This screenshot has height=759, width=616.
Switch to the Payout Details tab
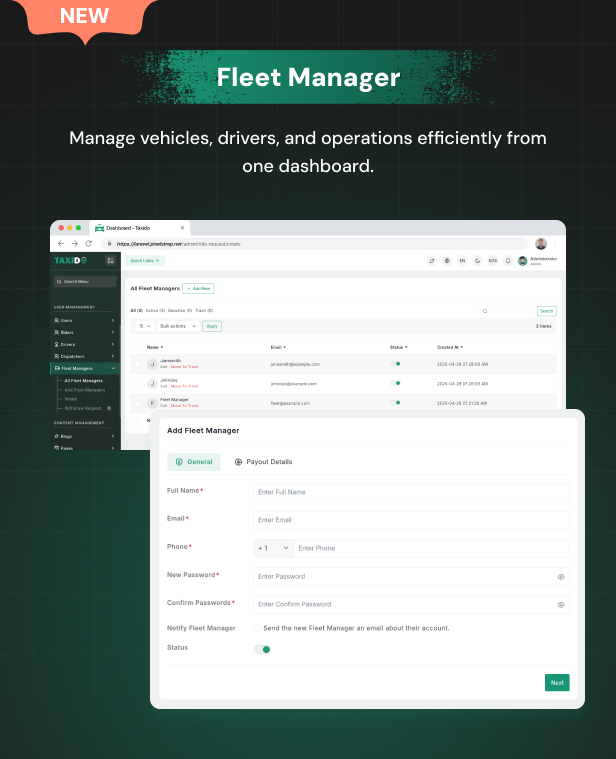tap(264, 462)
